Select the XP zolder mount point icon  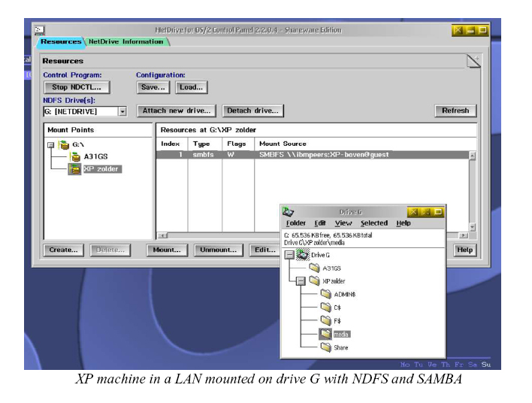(x=74, y=168)
